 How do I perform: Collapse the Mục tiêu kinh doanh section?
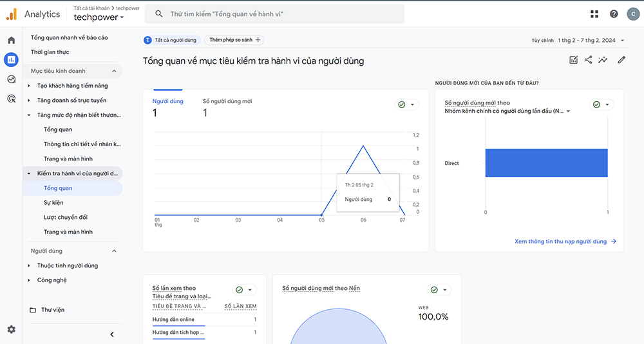(114, 71)
